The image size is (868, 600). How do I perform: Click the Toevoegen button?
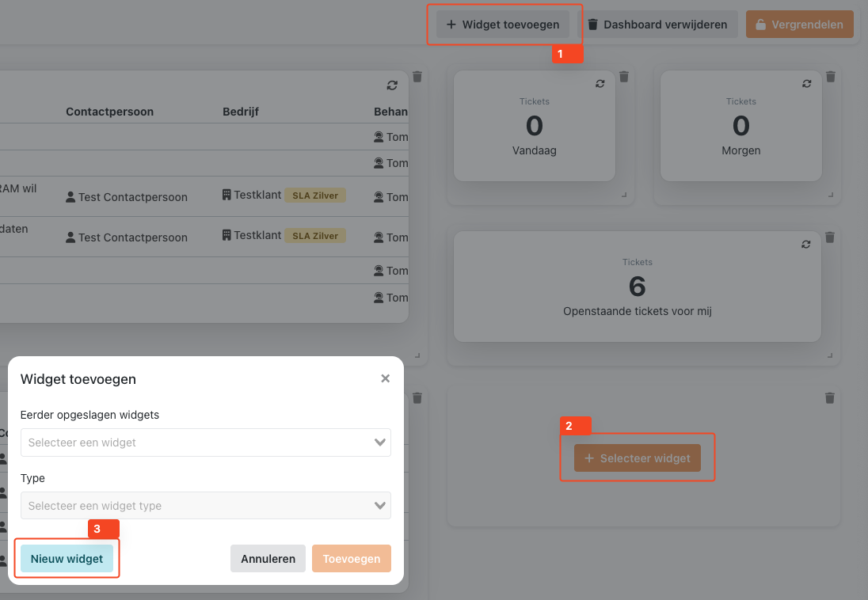[352, 559]
